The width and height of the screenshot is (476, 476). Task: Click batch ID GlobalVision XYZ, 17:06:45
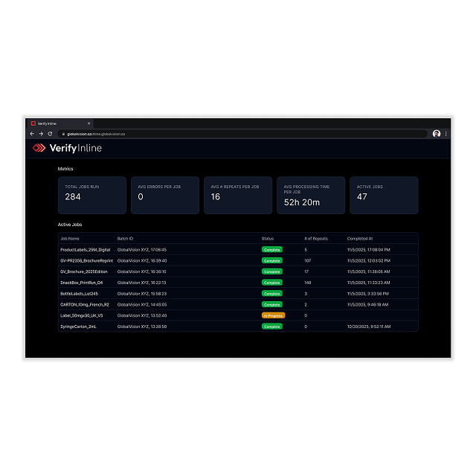(x=142, y=250)
